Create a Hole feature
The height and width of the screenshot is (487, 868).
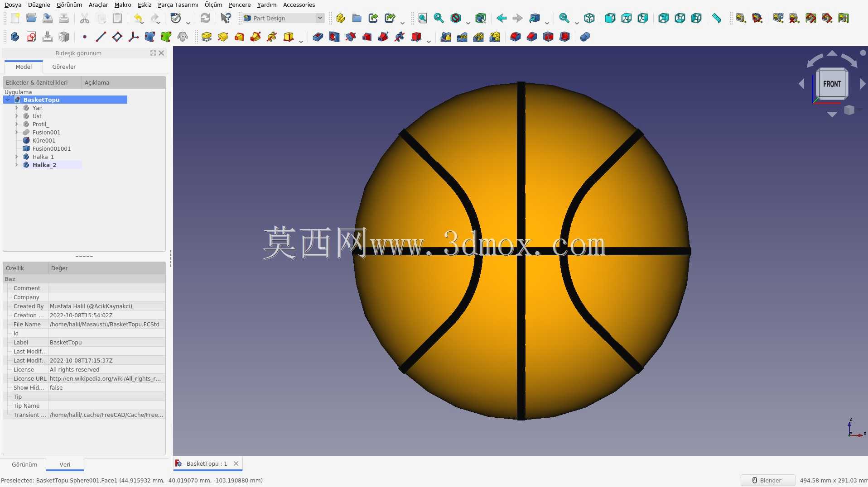point(334,37)
